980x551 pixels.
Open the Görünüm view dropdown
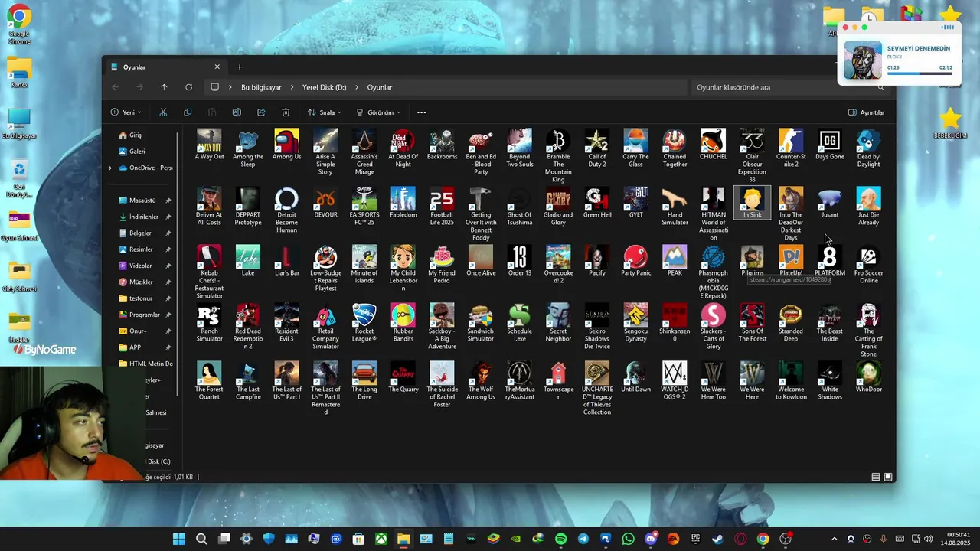[379, 112]
